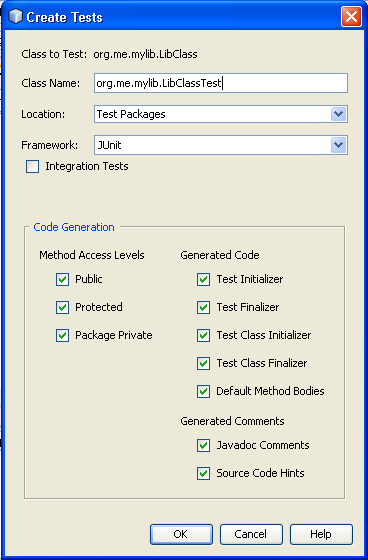Select the JUnit framework combo box
This screenshot has width=368, height=560.
click(x=221, y=145)
